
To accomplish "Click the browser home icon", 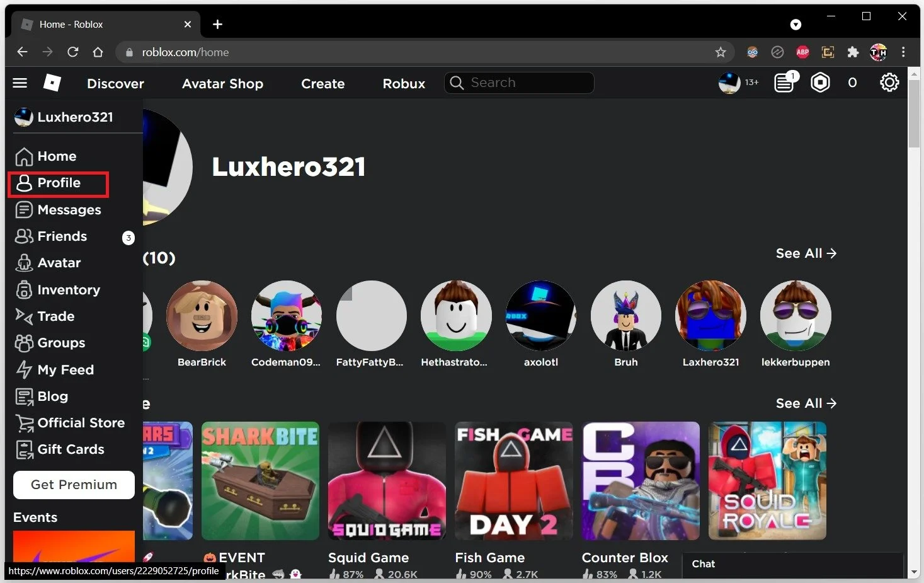I will tap(98, 52).
